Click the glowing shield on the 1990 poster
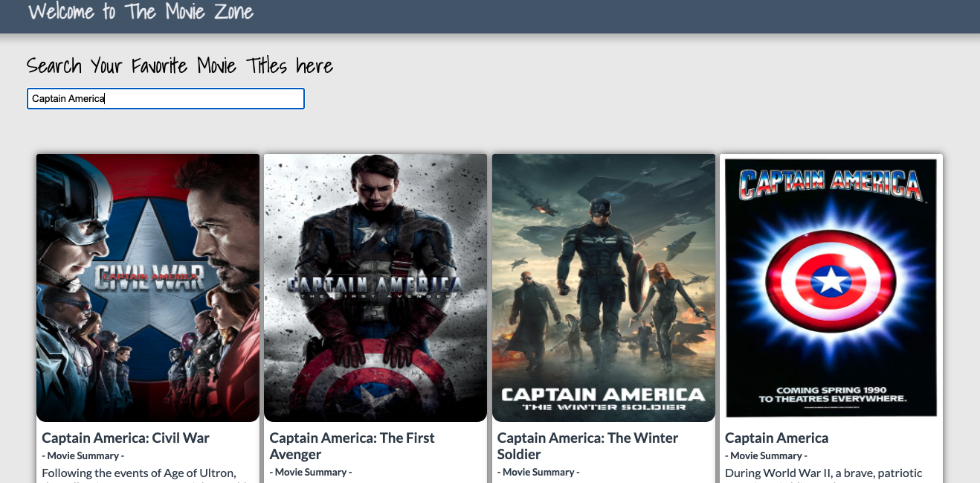The image size is (980, 483). (830, 281)
